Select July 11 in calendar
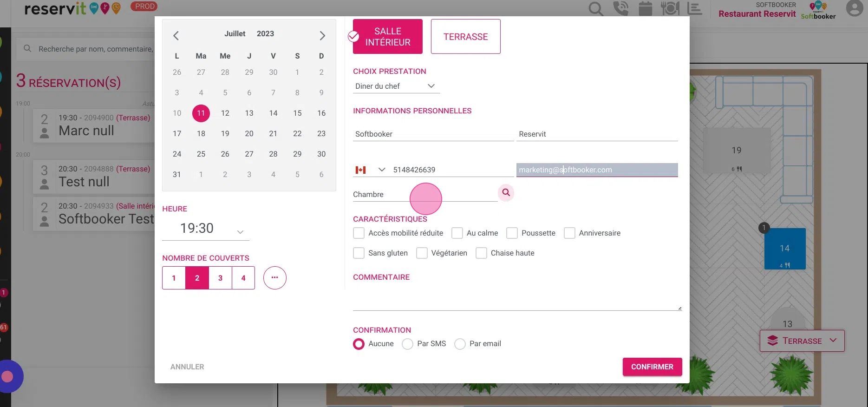This screenshot has width=868, height=407. click(201, 113)
